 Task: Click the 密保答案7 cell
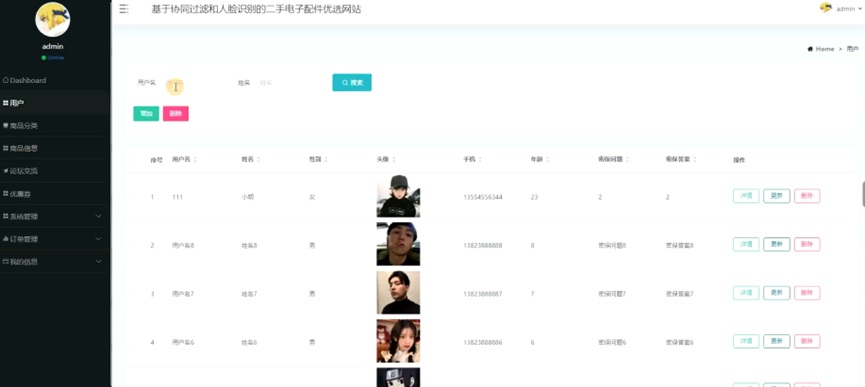[680, 294]
